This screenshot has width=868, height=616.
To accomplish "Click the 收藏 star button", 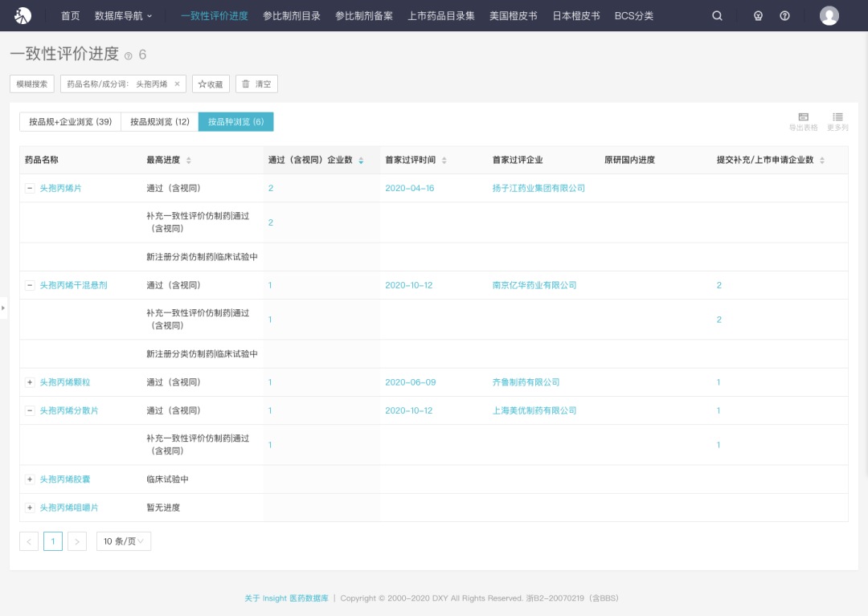I will pyautogui.click(x=211, y=84).
